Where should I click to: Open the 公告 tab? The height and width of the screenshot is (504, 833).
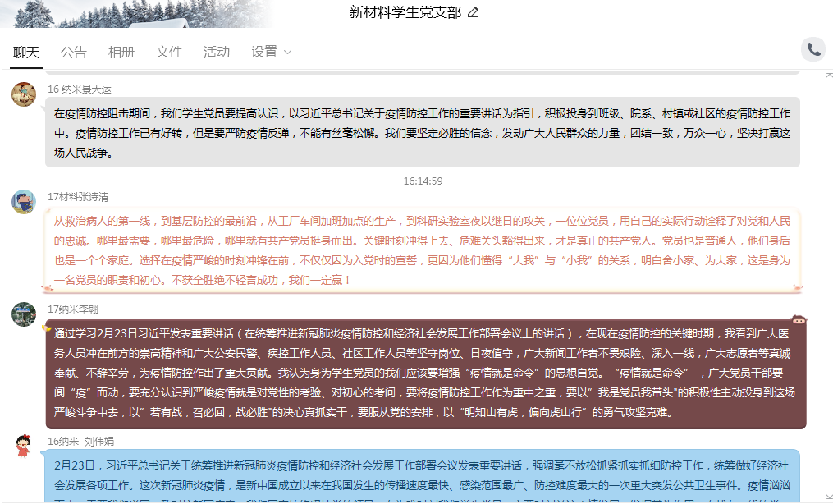pos(73,52)
